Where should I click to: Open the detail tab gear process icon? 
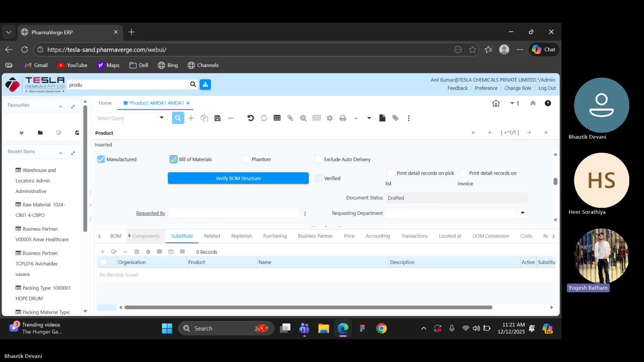coord(148,252)
